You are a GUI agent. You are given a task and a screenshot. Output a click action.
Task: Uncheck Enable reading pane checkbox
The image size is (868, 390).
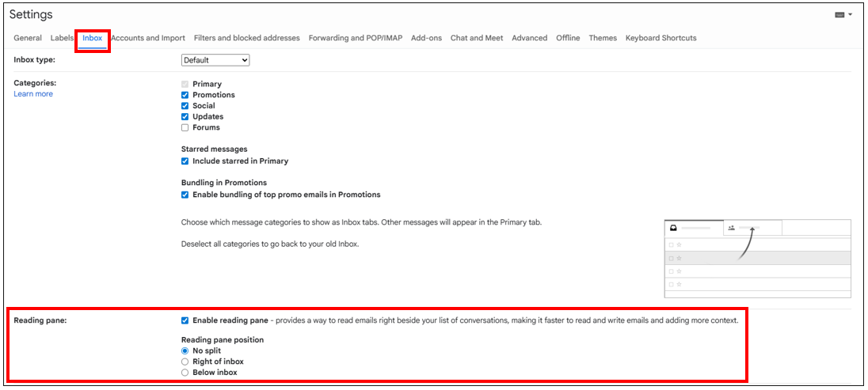click(x=185, y=320)
